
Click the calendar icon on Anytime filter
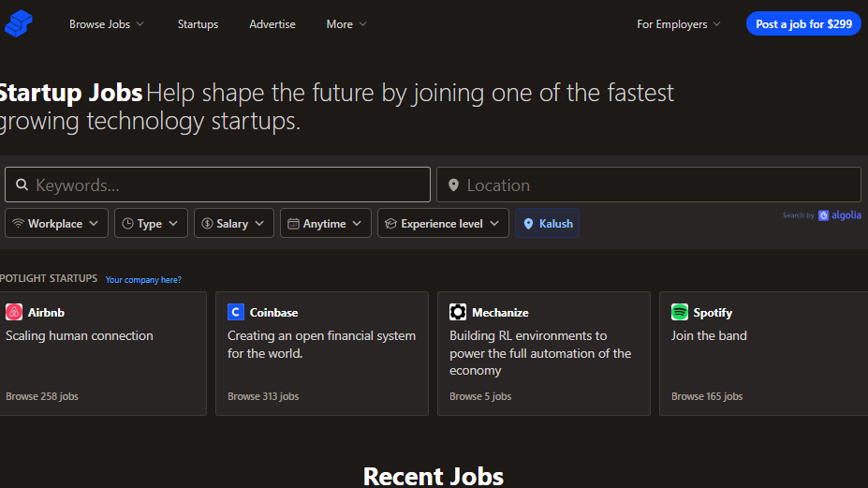(293, 223)
